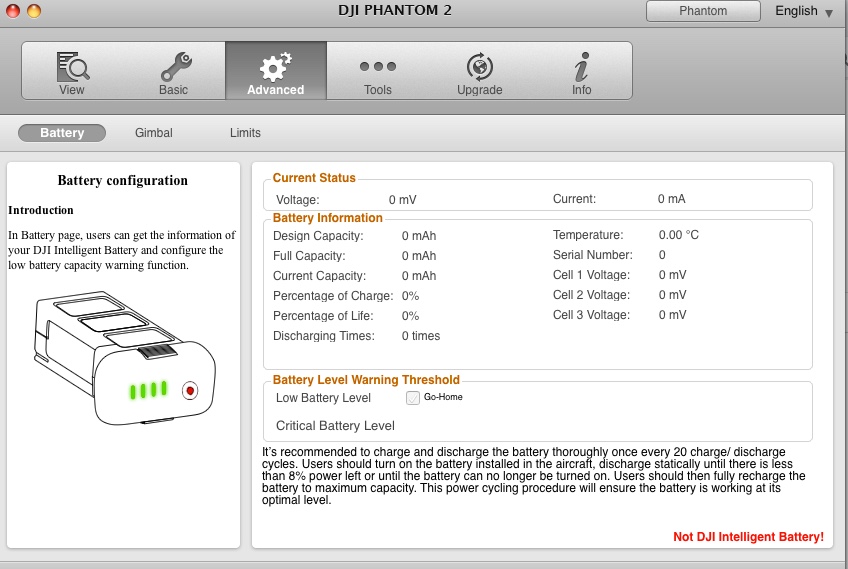
Task: Click the Temperature '0.00 °C' value
Action: click(679, 235)
